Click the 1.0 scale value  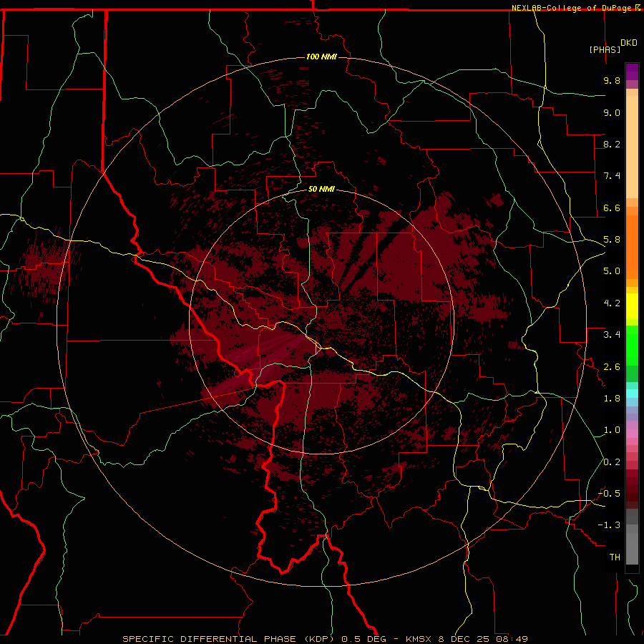click(612, 430)
